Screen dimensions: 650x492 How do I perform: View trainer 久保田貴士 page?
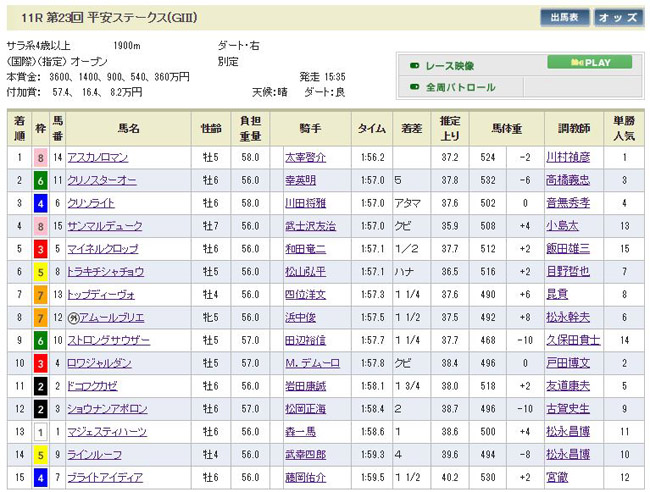[574, 341]
